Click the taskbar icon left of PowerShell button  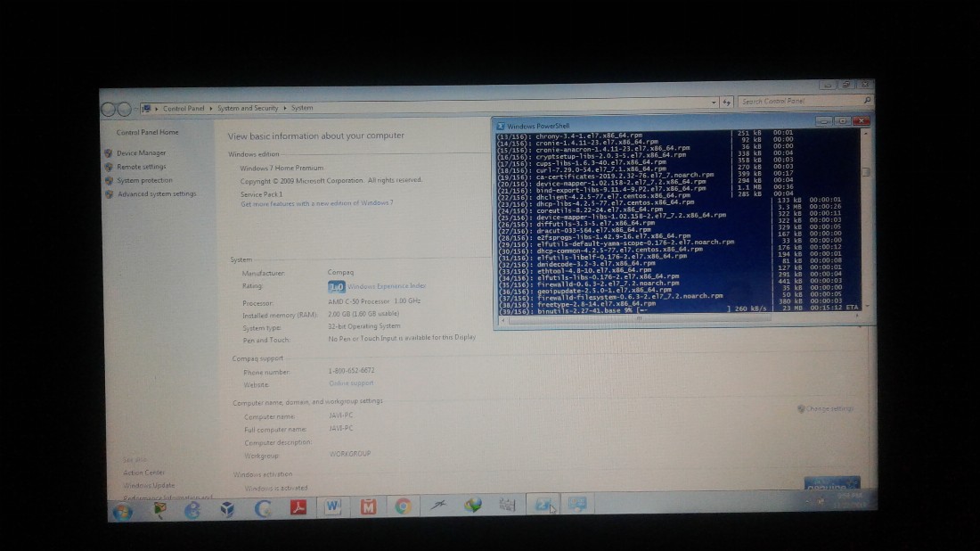508,504
